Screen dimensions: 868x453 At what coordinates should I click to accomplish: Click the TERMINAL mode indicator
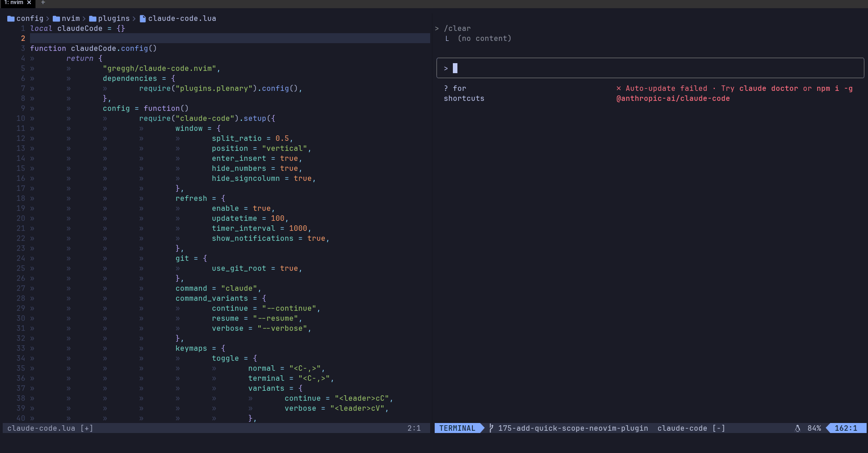457,428
